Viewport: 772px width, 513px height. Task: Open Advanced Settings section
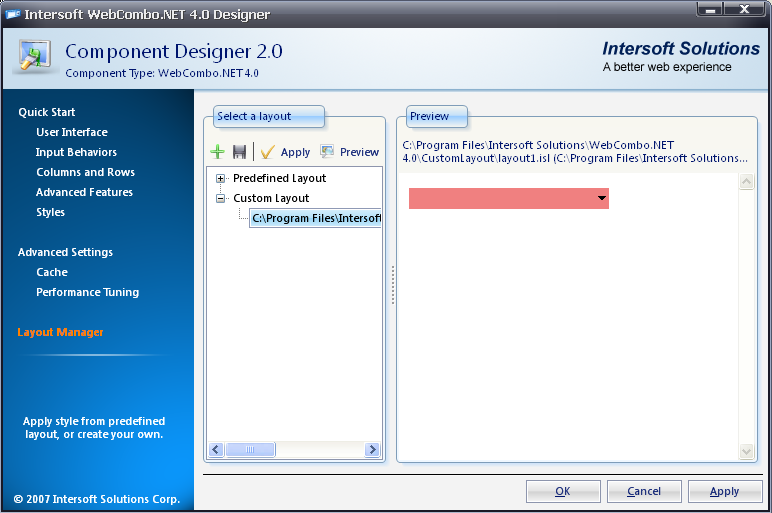tap(65, 253)
